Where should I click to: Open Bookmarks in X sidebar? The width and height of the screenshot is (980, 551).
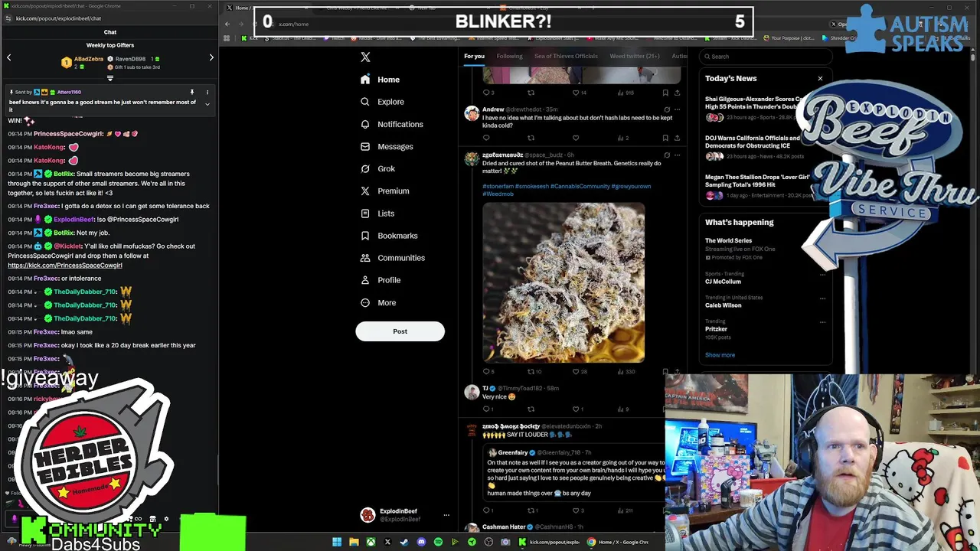[389, 236]
